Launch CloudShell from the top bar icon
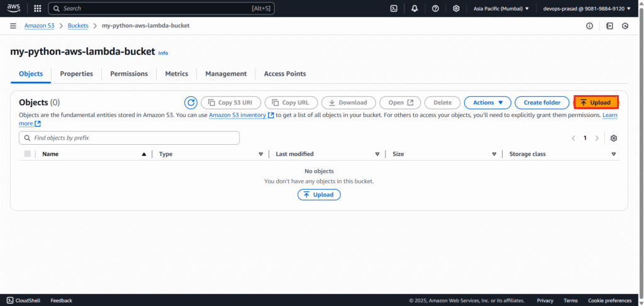Image resolution: width=644 pixels, height=306 pixels. pyautogui.click(x=394, y=8)
